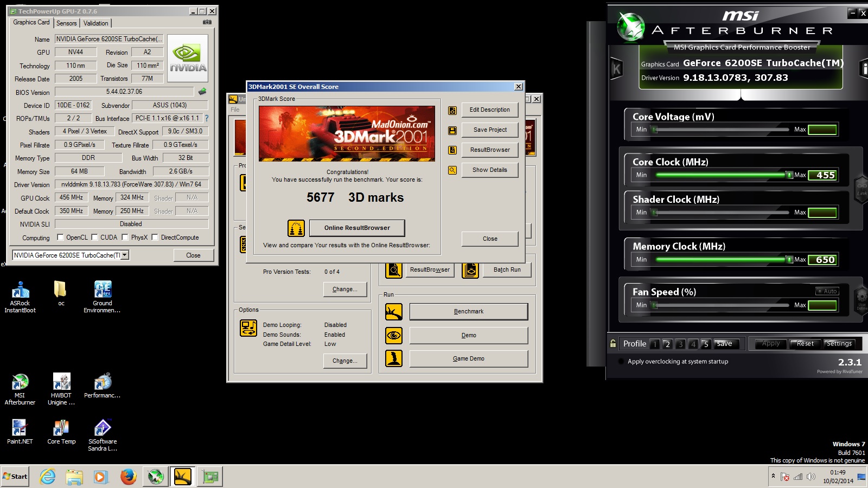Open the oc folder on desktop
This screenshot has width=868, height=488.
pyautogui.click(x=61, y=293)
